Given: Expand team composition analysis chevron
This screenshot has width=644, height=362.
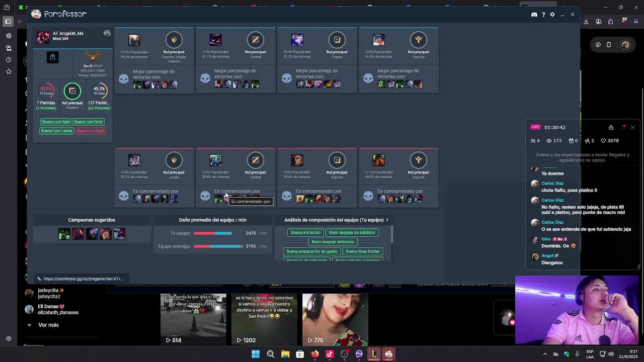Looking at the screenshot, I should (x=387, y=220).
